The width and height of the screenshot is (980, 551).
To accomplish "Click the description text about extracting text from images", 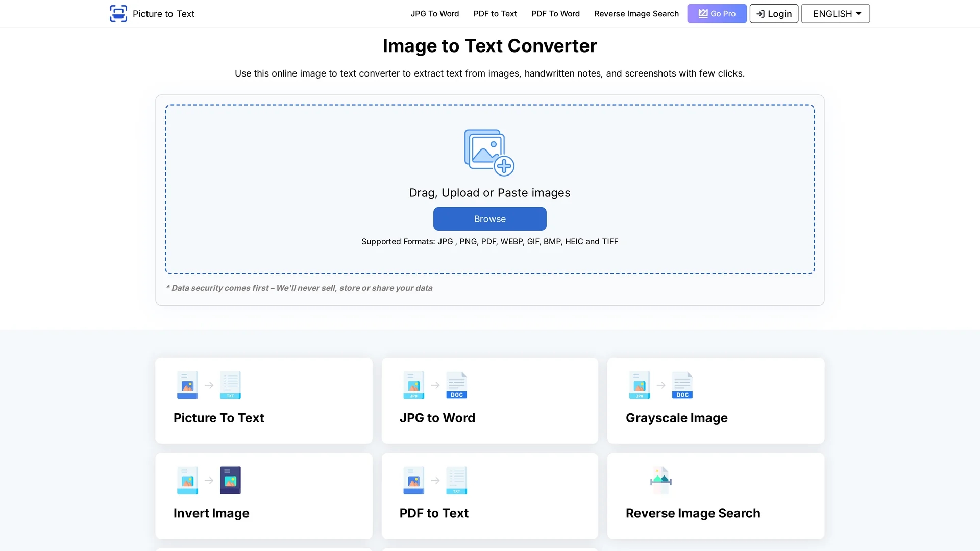I will 490,73.
